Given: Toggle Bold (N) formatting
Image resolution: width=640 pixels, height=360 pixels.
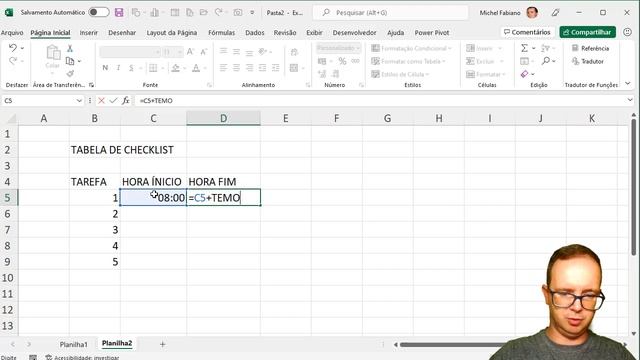Looking at the screenshot, I should coord(105,68).
